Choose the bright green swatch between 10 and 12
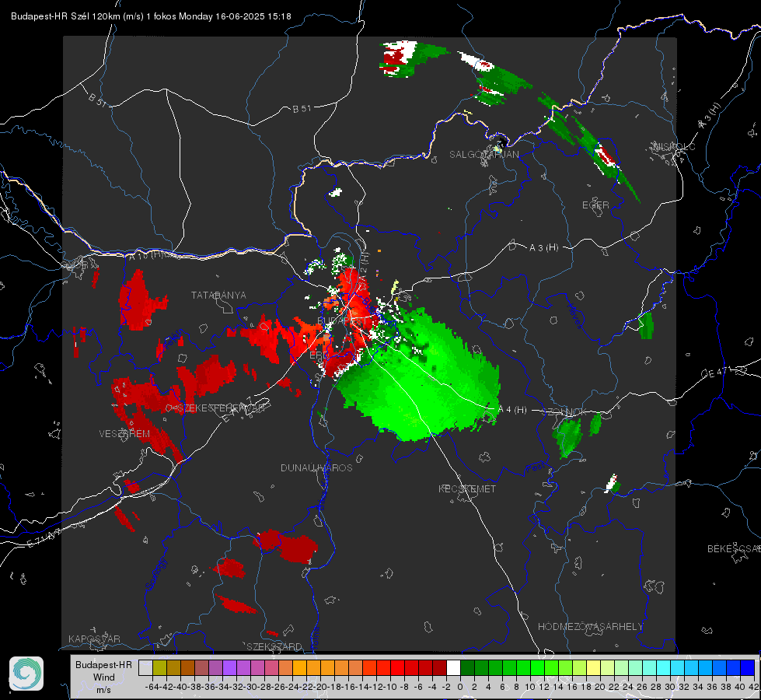This screenshot has width=761, height=700. tap(537, 668)
